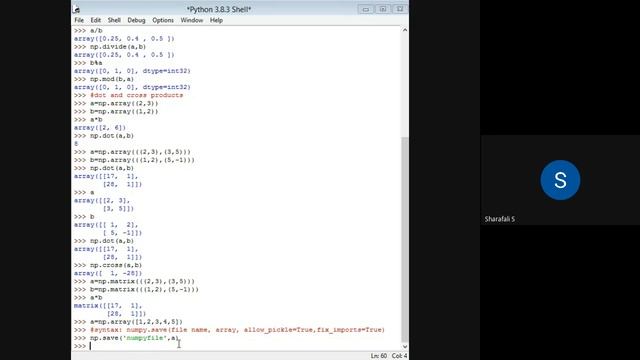Click the Ln: 60 status bar entry

tap(378, 356)
